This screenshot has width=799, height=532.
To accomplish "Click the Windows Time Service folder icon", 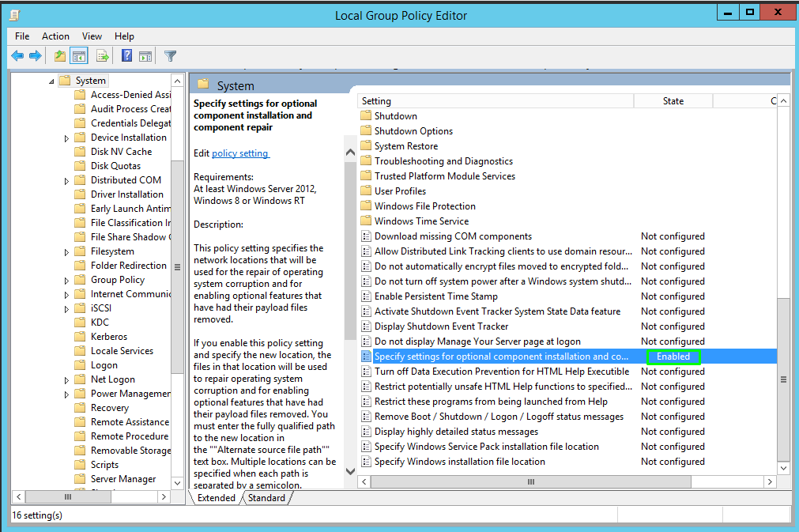I will (366, 221).
